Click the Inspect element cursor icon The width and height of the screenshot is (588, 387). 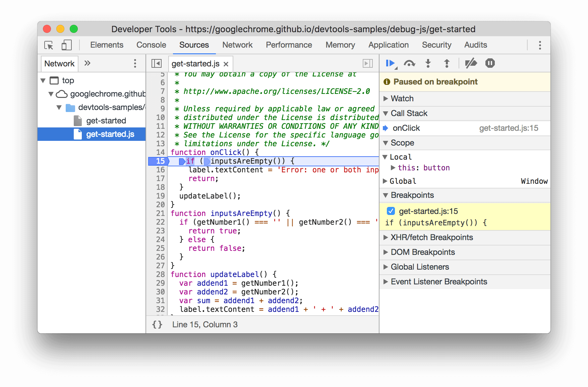48,45
